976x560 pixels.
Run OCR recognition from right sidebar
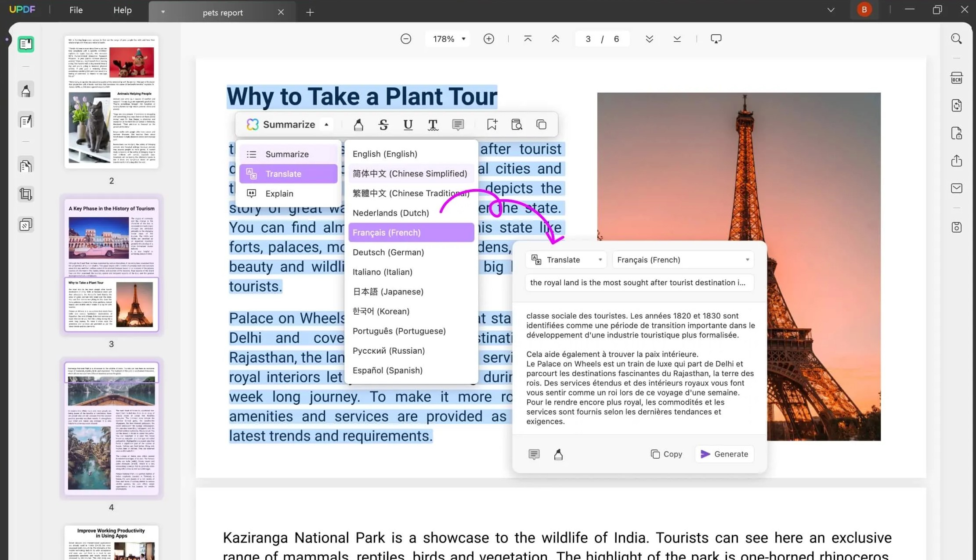tap(956, 78)
